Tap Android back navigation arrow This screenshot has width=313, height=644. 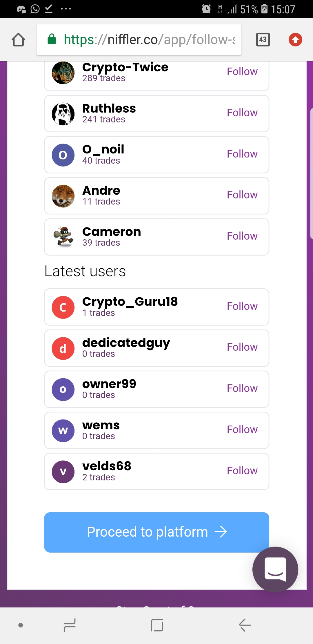(245, 625)
